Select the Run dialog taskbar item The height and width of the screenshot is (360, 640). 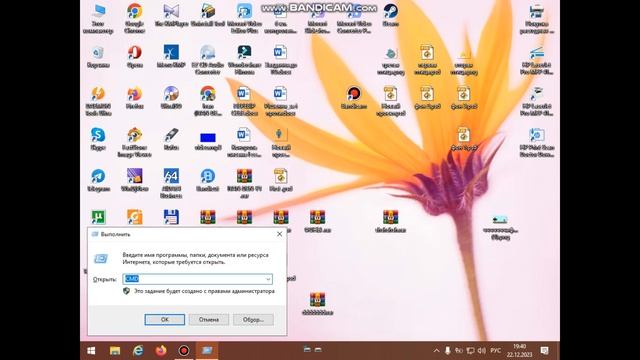click(x=207, y=351)
